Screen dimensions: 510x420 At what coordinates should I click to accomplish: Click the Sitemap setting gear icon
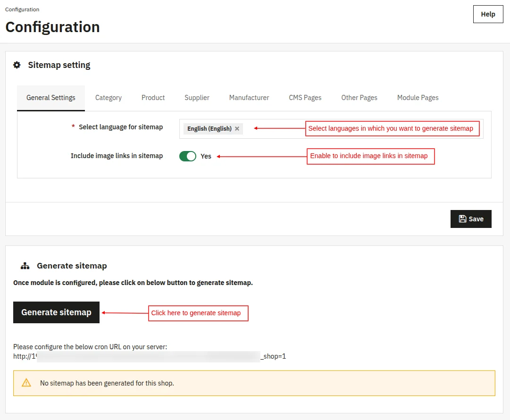(17, 65)
